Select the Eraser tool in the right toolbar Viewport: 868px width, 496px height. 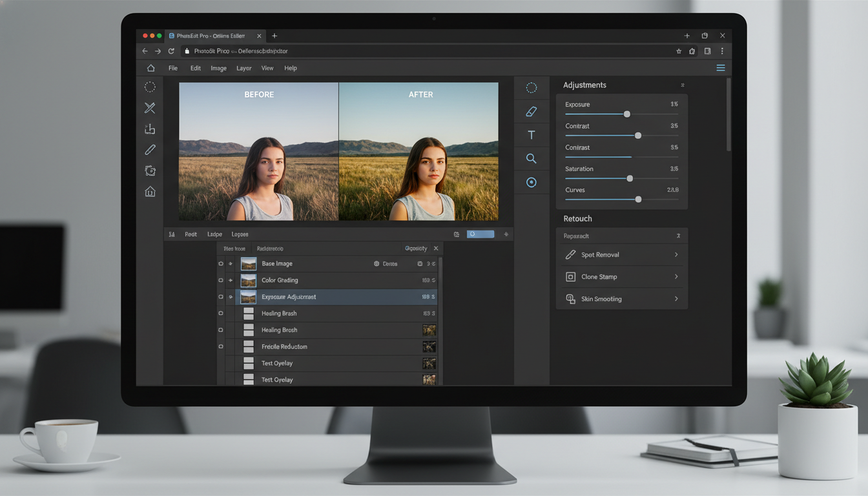532,111
